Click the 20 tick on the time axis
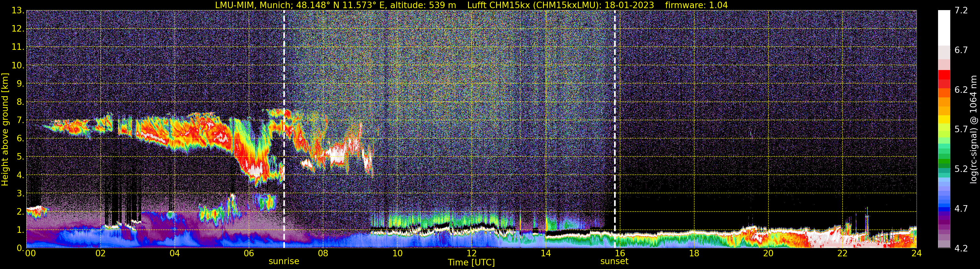Viewport: 980px width, 269px height. point(769,254)
